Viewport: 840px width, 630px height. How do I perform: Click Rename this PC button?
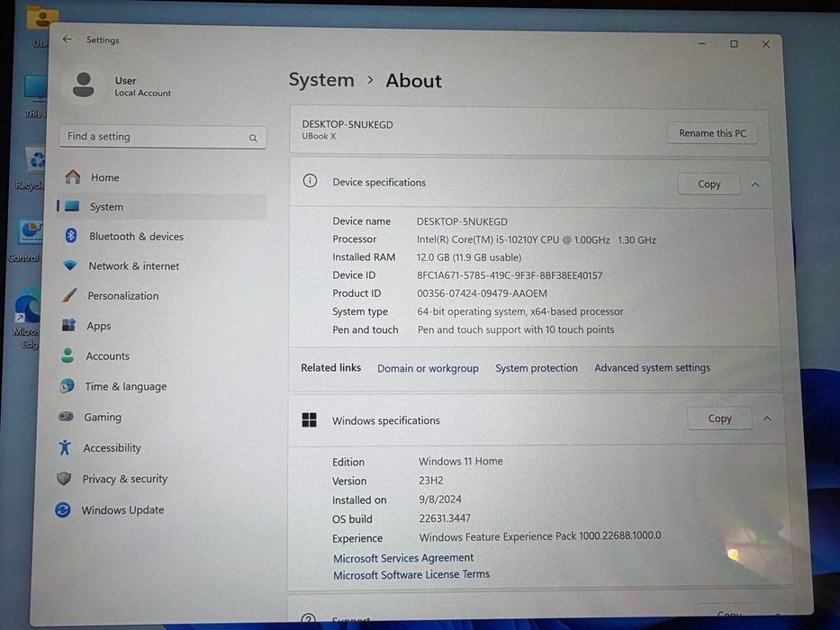coord(712,133)
